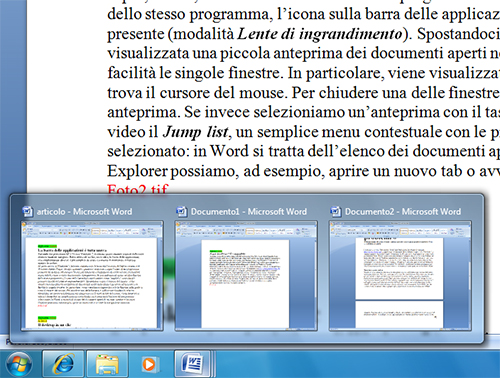500x378 pixels.
Task: Click the line starting 'selezionato: in Word si tratta'
Action: pyautogui.click(x=303, y=152)
